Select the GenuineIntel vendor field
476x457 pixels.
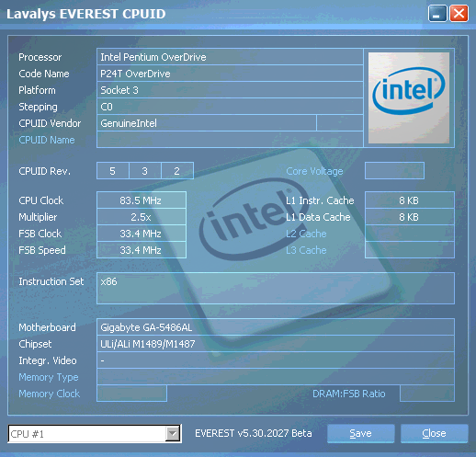coord(207,123)
